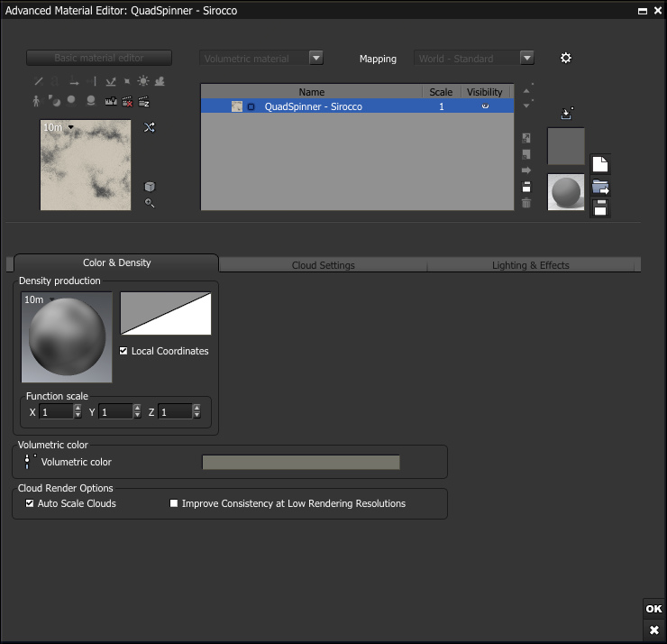The height and width of the screenshot is (644, 667).
Task: Open the 10m scale dropdown on material preview
Action: click(x=70, y=128)
